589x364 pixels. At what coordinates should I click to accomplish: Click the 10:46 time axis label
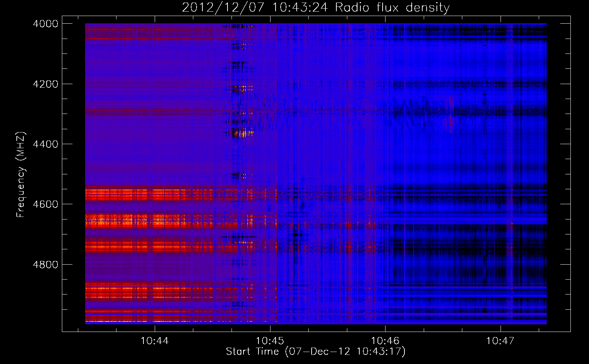[x=385, y=341]
